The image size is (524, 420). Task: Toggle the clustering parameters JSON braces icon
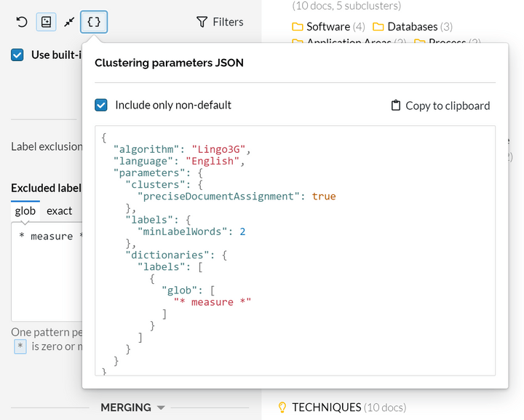(x=94, y=22)
